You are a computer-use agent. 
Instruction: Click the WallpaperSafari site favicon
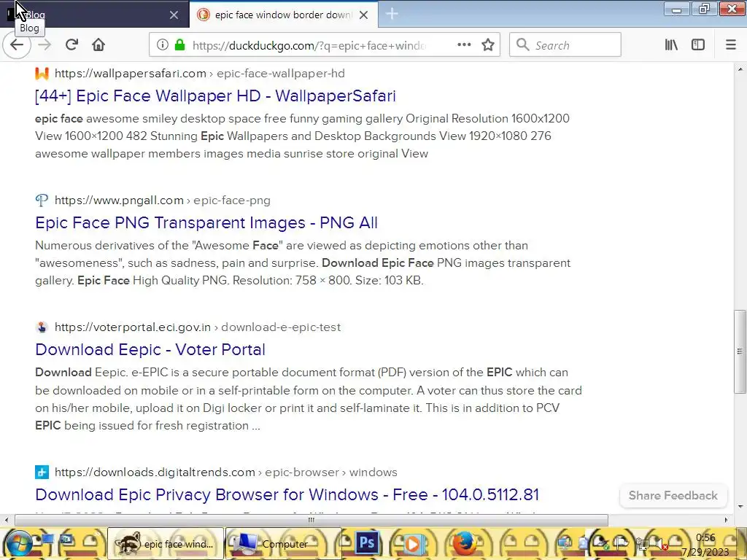(x=42, y=74)
